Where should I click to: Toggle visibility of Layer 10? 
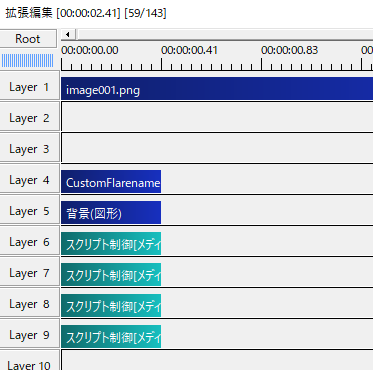tap(29, 363)
